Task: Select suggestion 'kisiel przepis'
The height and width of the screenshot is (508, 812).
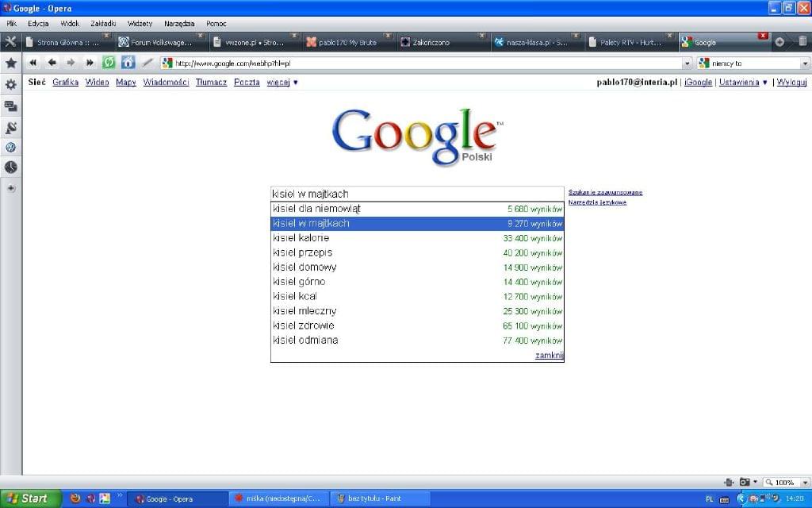Action: click(417, 252)
